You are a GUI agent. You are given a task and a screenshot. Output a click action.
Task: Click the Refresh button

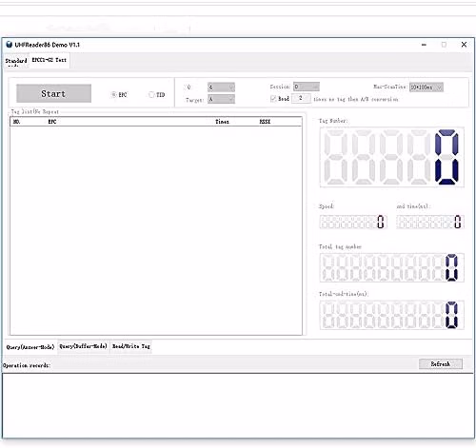pyautogui.click(x=441, y=364)
